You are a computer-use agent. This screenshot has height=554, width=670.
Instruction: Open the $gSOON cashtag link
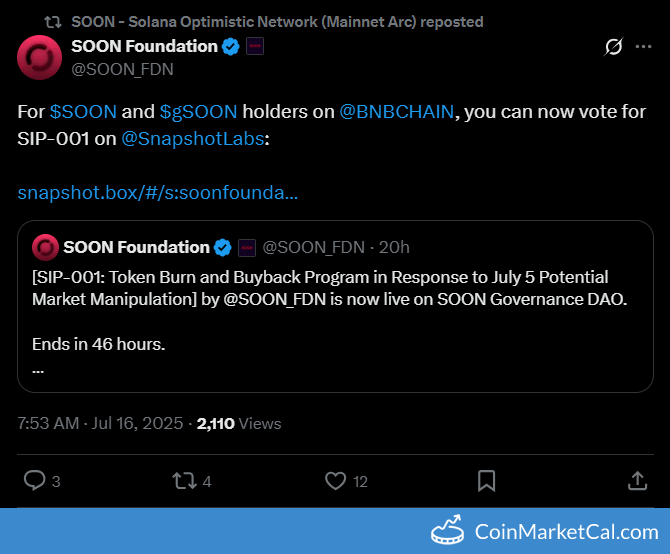point(198,112)
